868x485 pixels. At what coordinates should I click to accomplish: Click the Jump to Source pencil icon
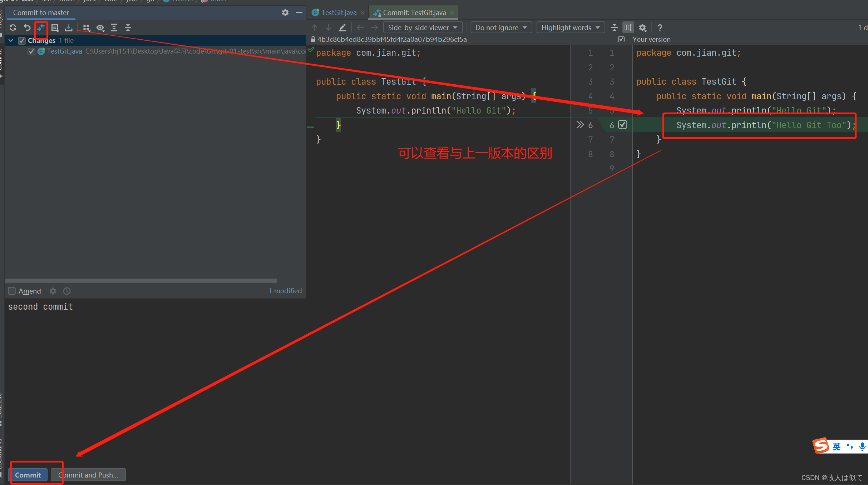tap(342, 27)
